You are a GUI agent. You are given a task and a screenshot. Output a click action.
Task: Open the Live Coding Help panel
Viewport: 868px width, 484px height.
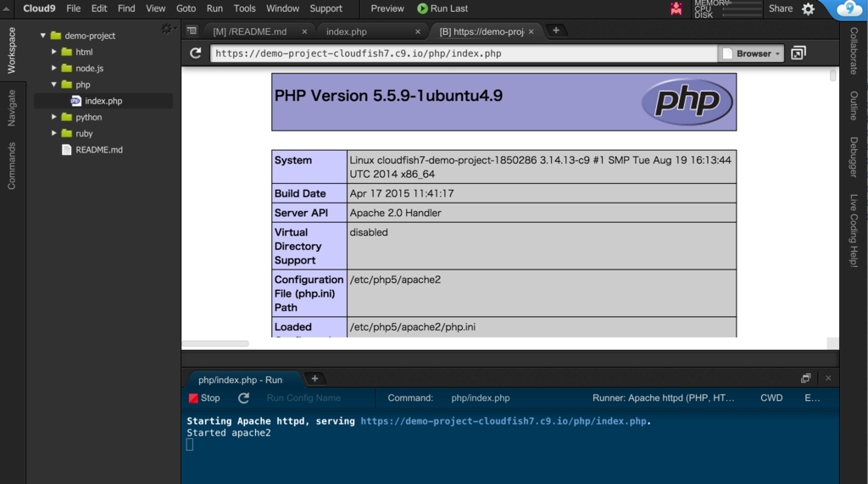click(x=854, y=231)
